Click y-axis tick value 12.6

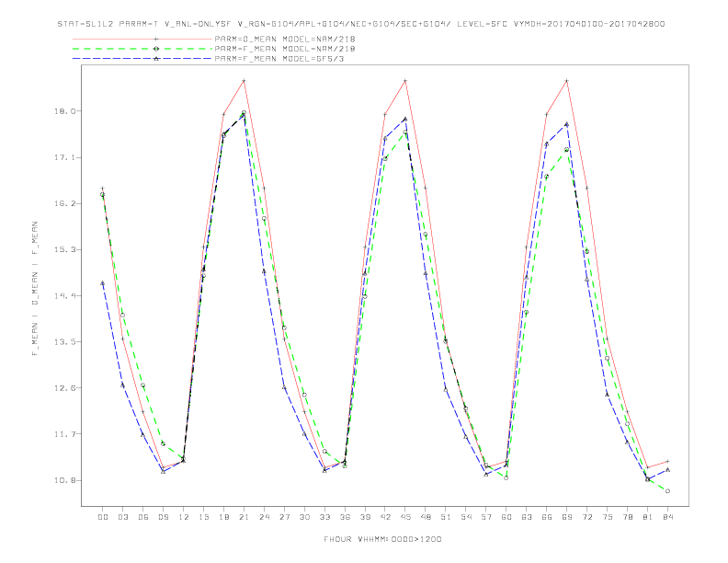coord(65,387)
